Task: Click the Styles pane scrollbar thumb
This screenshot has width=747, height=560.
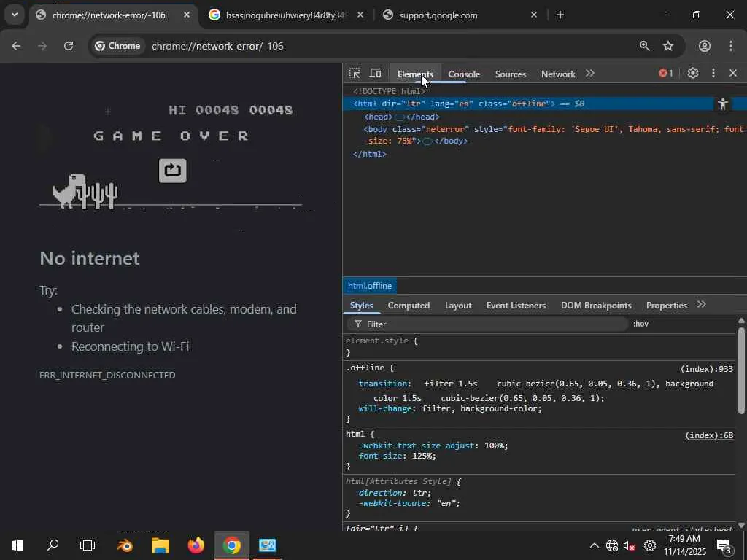Action: pyautogui.click(x=741, y=370)
